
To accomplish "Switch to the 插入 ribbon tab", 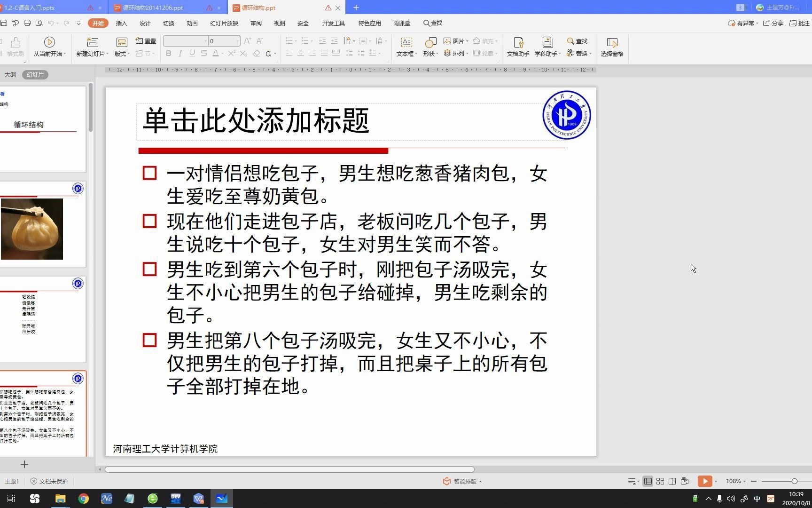I will point(121,23).
